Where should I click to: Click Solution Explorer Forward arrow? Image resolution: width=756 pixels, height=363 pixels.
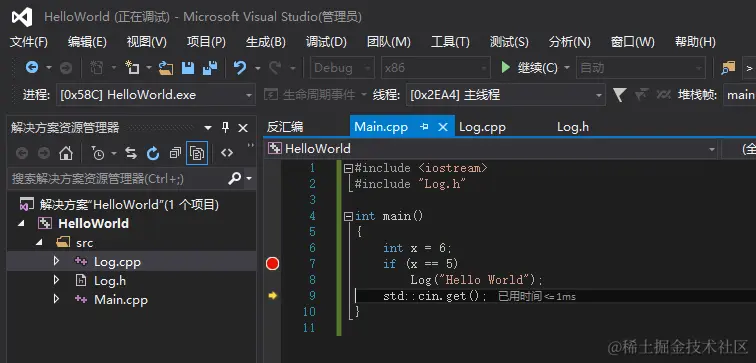point(44,153)
